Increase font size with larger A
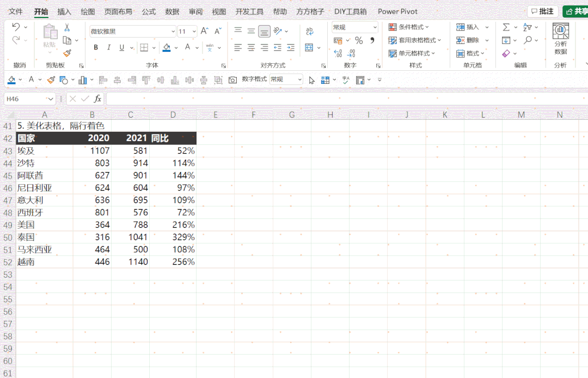This screenshot has height=378, width=588. pos(204,31)
